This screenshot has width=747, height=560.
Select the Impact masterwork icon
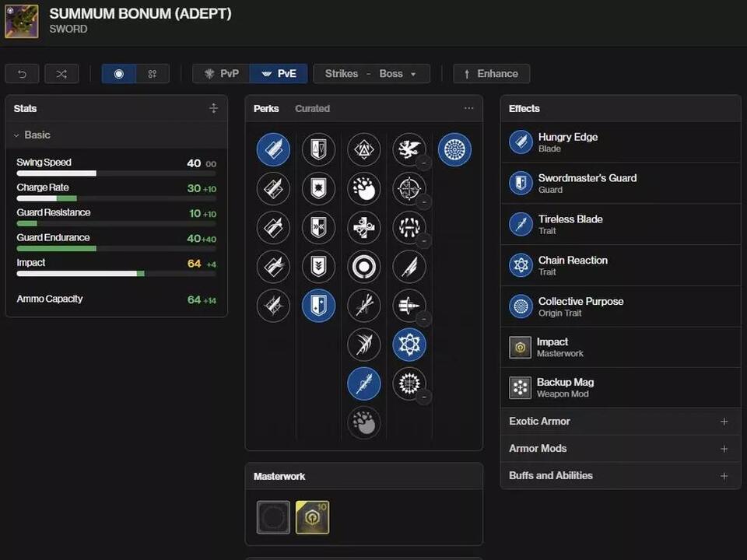(312, 517)
